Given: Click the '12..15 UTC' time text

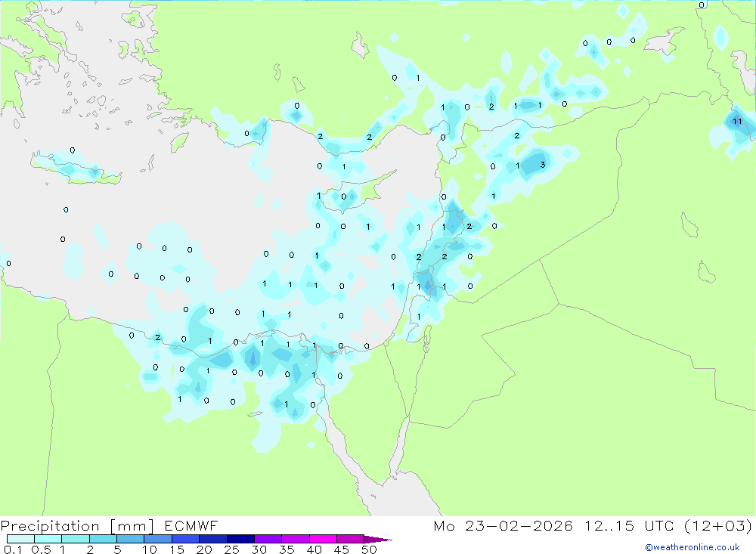Looking at the screenshot, I should coord(629,525).
